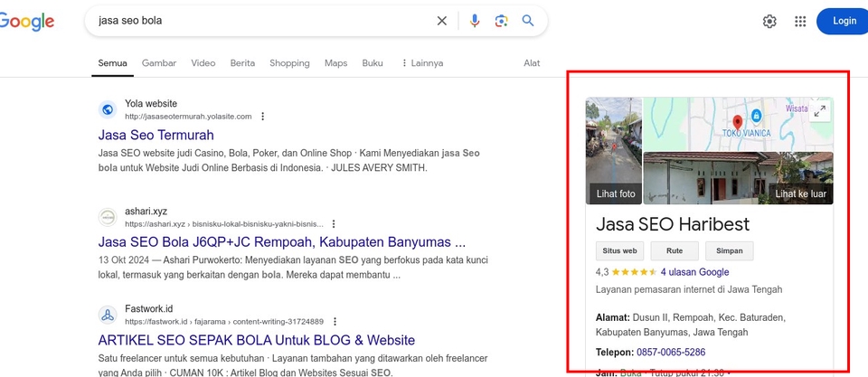
Task: Open the Alat tools option
Action: point(532,63)
